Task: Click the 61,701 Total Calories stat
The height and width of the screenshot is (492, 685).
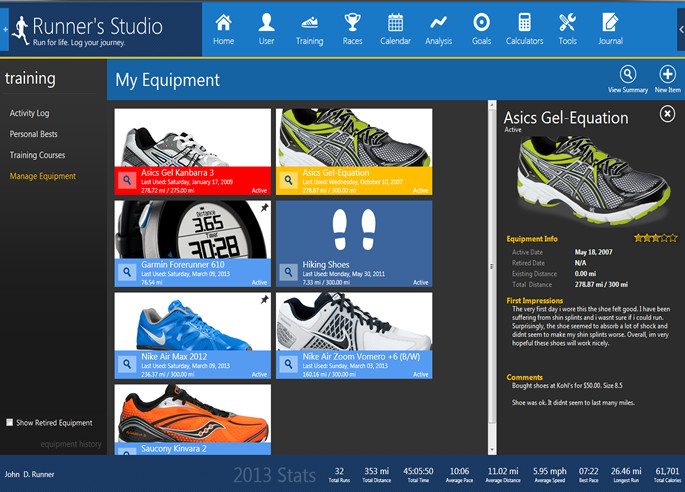Action: coord(667,475)
